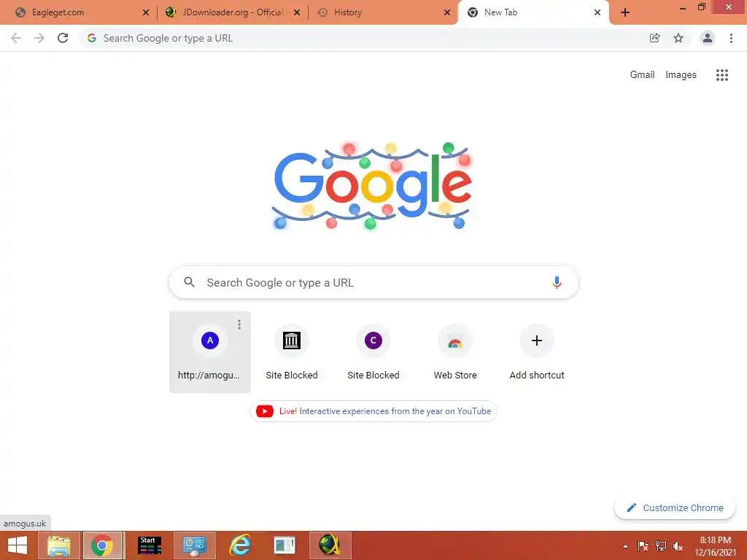Click the YouTube play icon in the promo
747x560 pixels.
click(x=264, y=411)
